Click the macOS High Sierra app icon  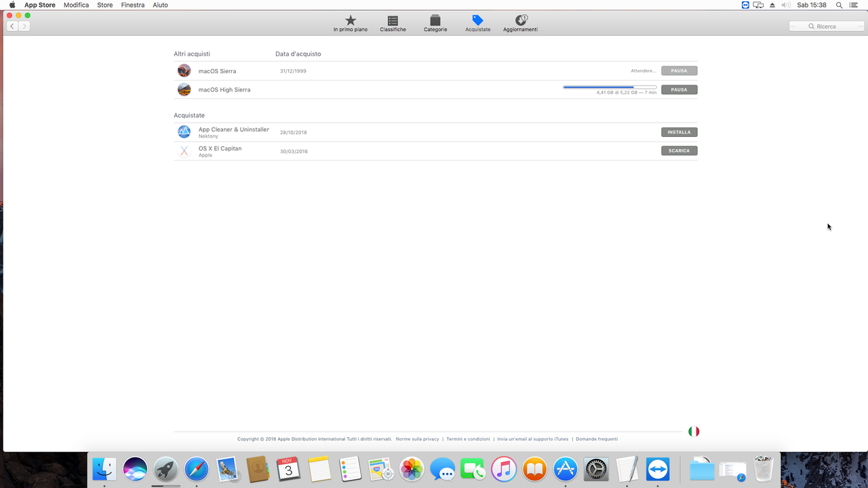point(184,89)
